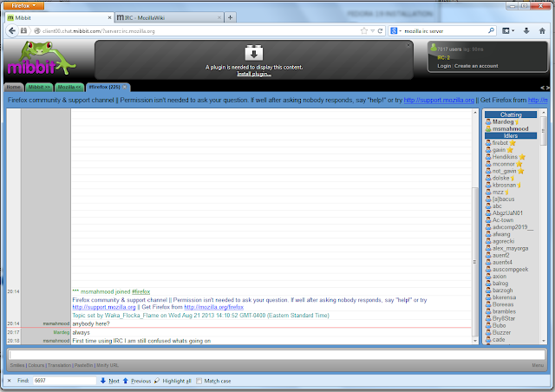Click the user icon beside dolske

tap(488, 178)
